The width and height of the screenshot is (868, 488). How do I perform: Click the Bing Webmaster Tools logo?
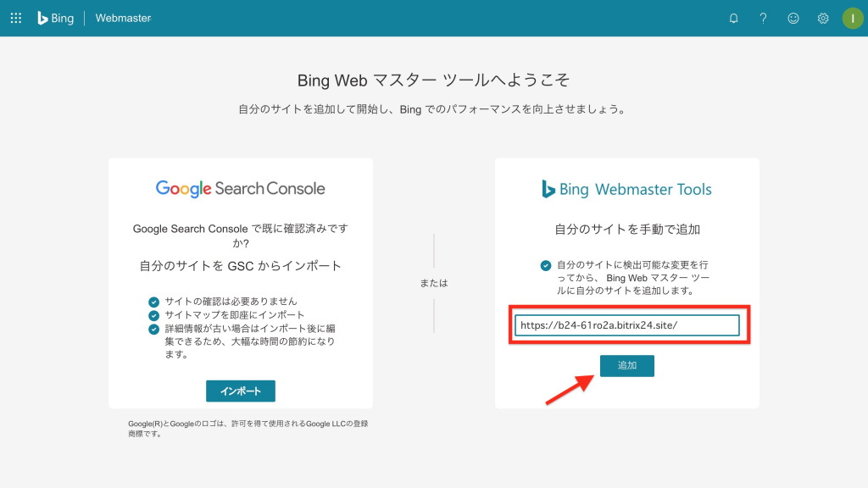(x=626, y=189)
